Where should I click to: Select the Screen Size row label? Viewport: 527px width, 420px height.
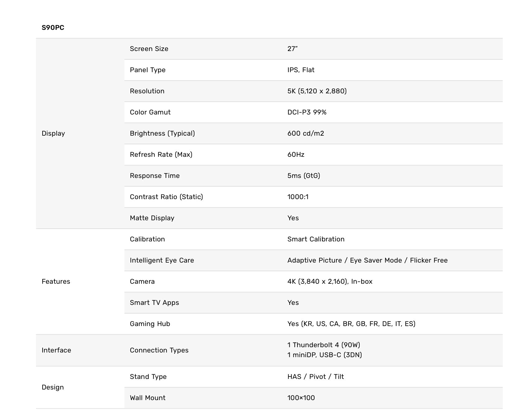point(149,49)
